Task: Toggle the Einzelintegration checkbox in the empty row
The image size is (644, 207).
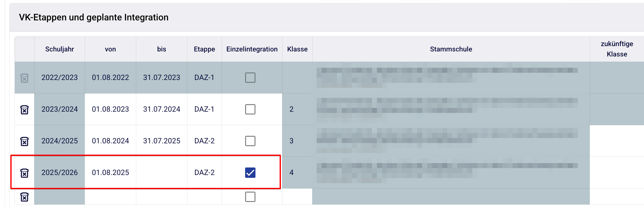Action: (250, 197)
